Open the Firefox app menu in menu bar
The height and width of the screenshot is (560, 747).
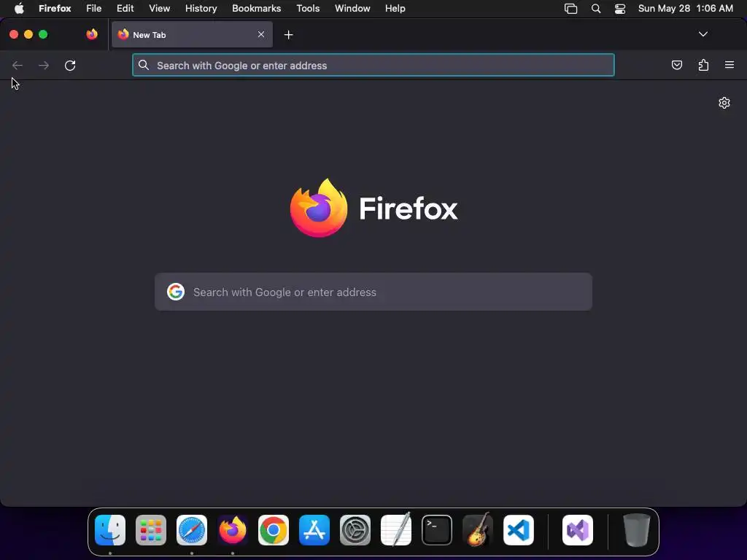pyautogui.click(x=55, y=8)
